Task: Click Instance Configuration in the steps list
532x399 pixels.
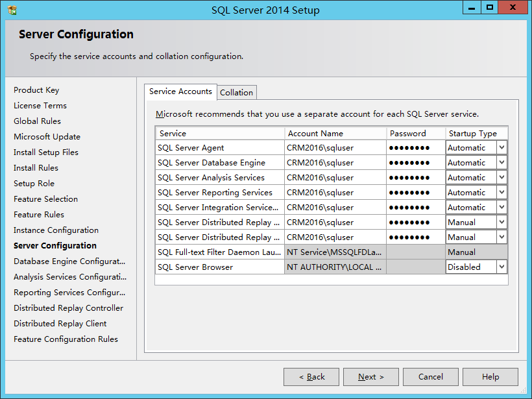Action: (56, 230)
